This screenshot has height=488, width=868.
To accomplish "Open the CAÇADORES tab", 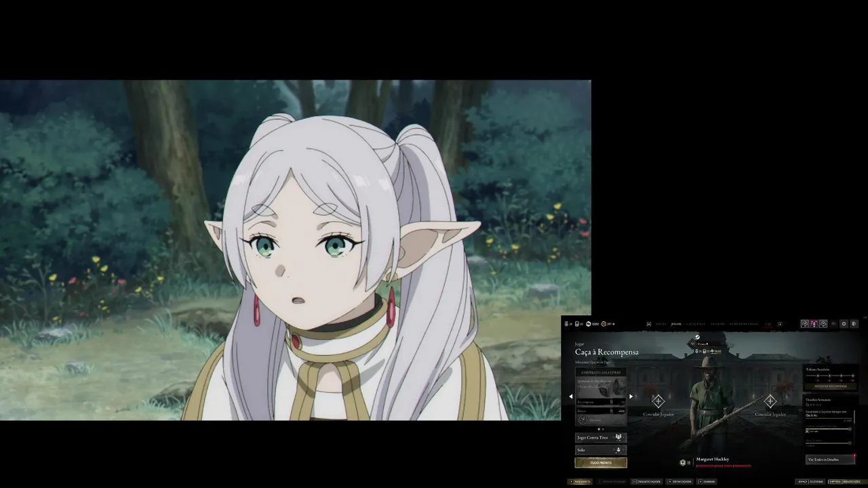I will point(696,324).
